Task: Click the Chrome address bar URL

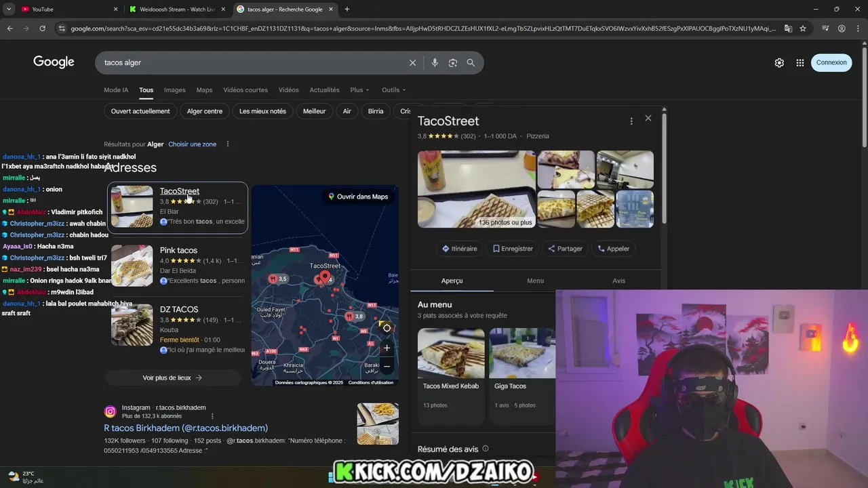Action: pyautogui.click(x=423, y=28)
